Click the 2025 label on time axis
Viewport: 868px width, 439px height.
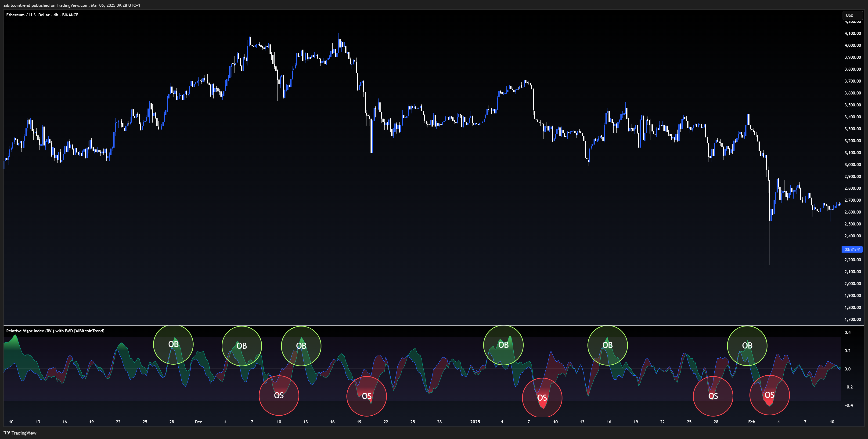pyautogui.click(x=475, y=422)
